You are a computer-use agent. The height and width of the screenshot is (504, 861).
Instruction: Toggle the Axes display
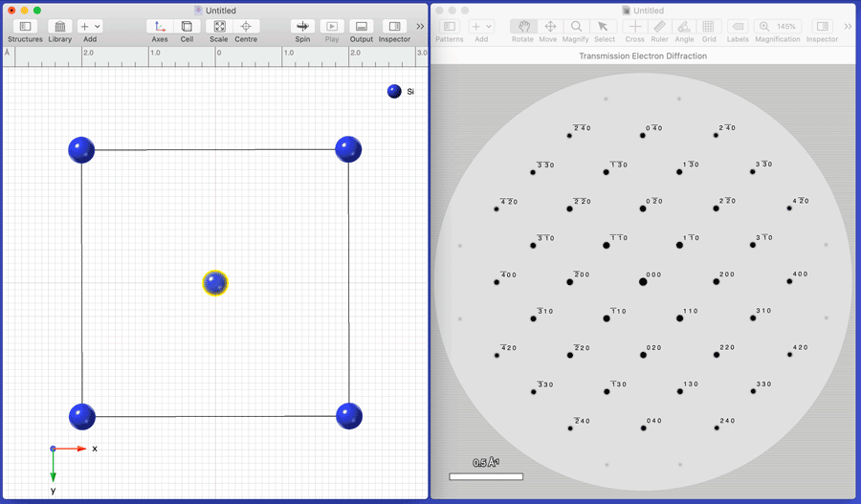click(159, 27)
